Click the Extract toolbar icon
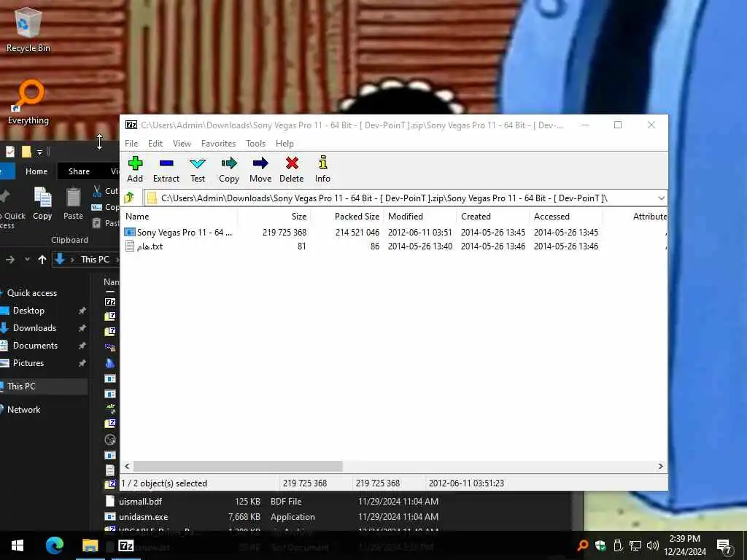Viewport: 747px width, 560px height. [x=166, y=169]
